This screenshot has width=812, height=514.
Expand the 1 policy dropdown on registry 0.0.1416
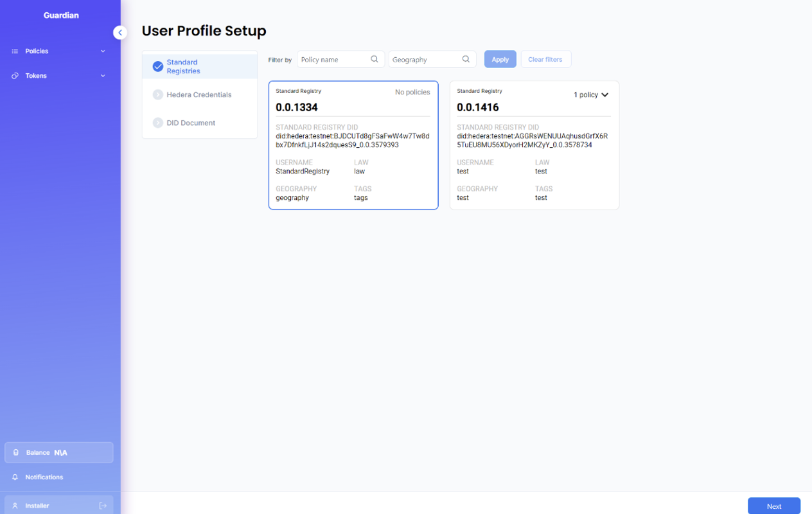point(591,95)
